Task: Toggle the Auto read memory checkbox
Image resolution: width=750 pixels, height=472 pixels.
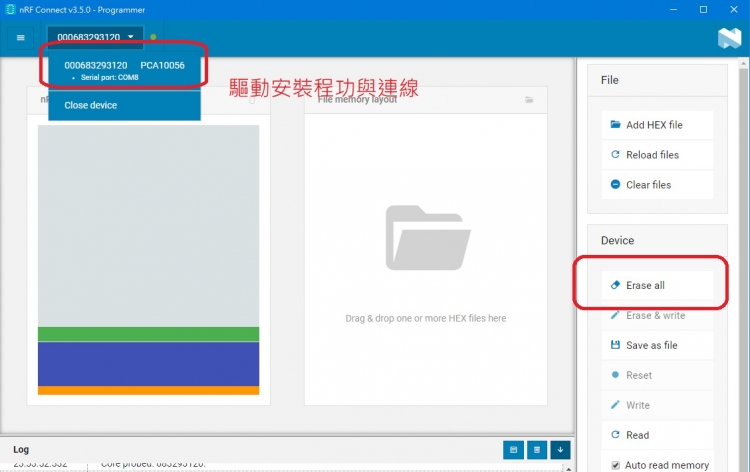Action: (x=616, y=465)
